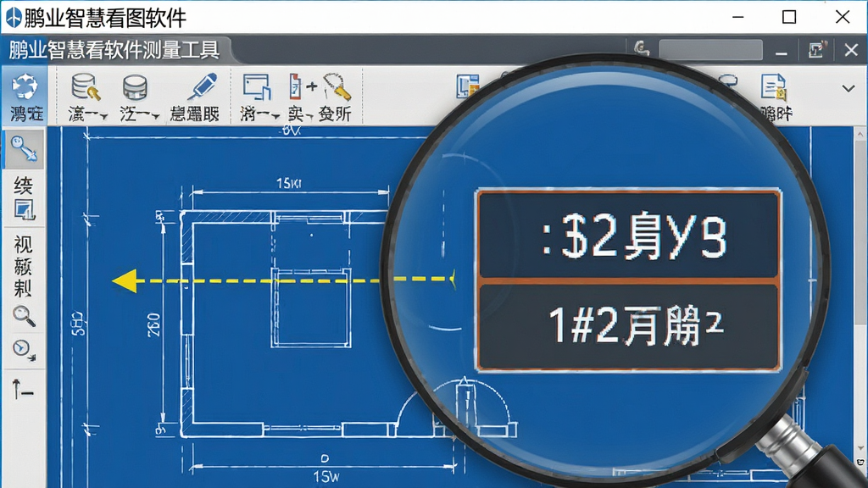The image size is (868, 488).
Task: Click the vertical scrollbar thumb
Action: [x=860, y=230]
